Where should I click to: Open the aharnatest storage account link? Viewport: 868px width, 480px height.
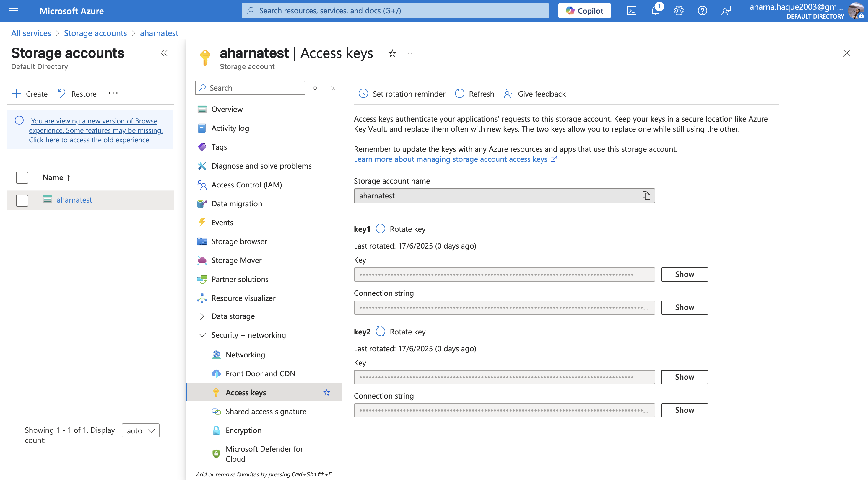(74, 200)
